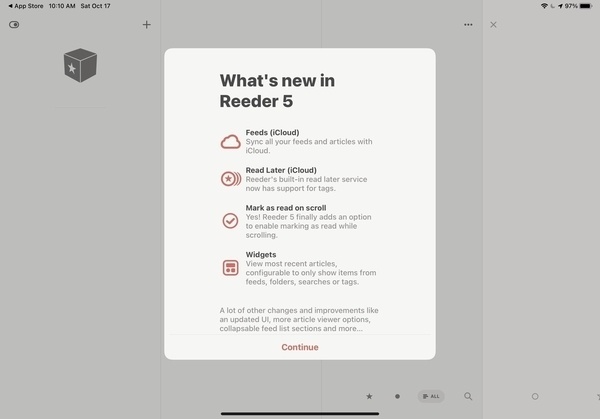600x419 pixels.
Task: Click the Feeds (iCloud) cloud icon
Action: click(x=230, y=142)
